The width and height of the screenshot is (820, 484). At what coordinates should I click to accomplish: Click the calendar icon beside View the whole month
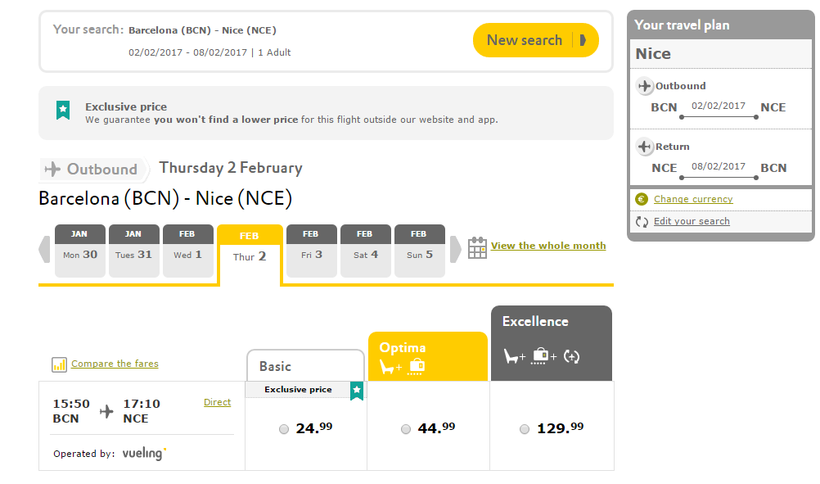[477, 247]
